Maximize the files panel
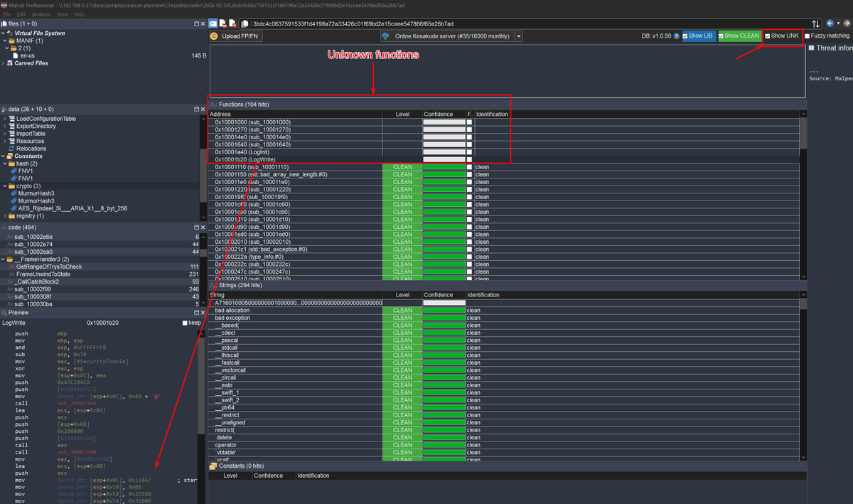Screen dimensions: 853x504 tap(196, 23)
